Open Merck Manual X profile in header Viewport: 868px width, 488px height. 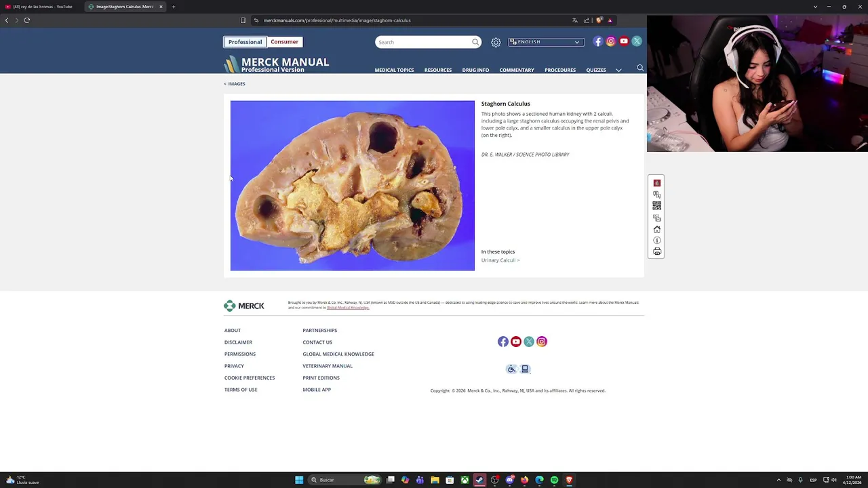click(x=637, y=41)
